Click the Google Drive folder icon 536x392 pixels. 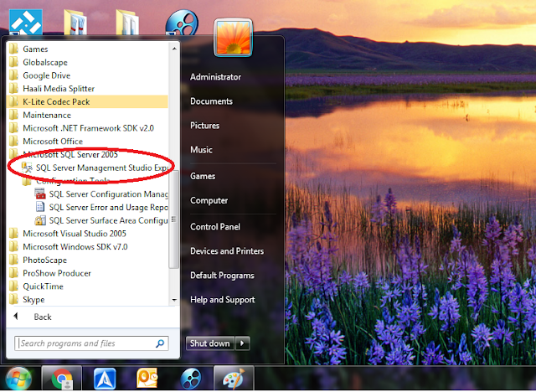[x=13, y=75]
